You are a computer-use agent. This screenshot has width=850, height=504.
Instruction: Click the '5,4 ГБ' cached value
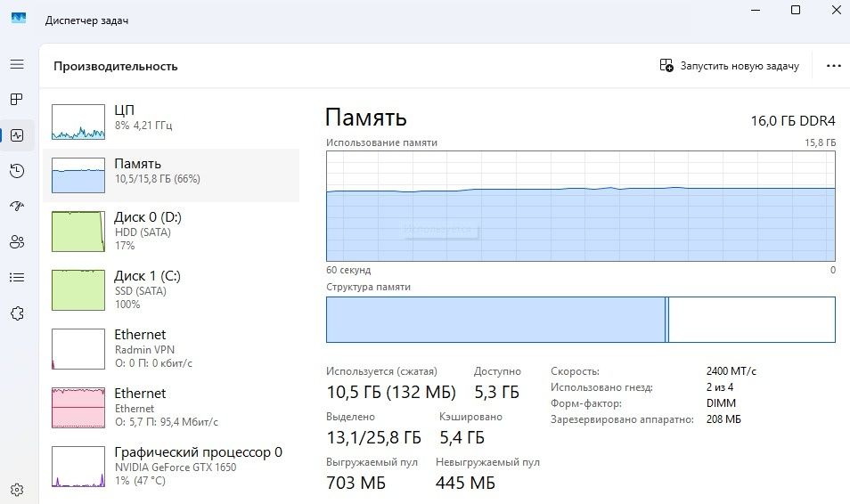coord(462,437)
